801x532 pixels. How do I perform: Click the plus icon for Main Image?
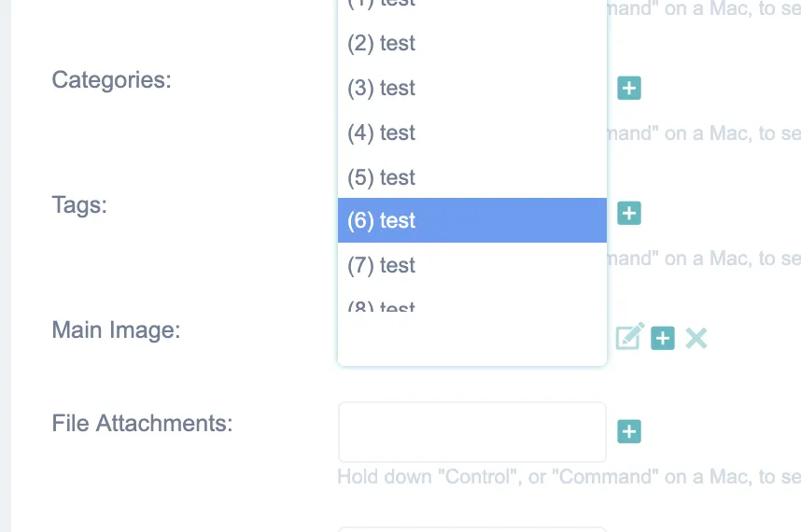pyautogui.click(x=663, y=338)
